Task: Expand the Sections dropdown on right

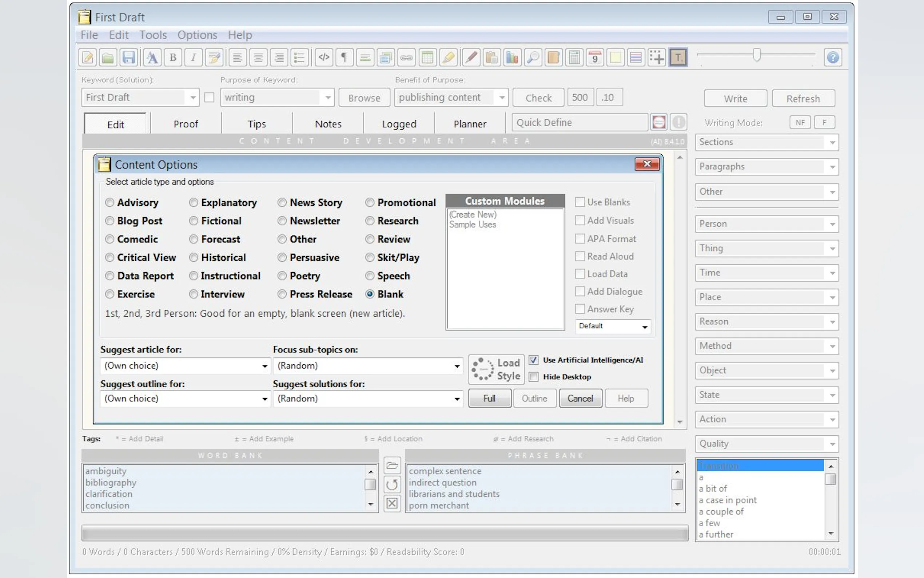Action: click(832, 143)
